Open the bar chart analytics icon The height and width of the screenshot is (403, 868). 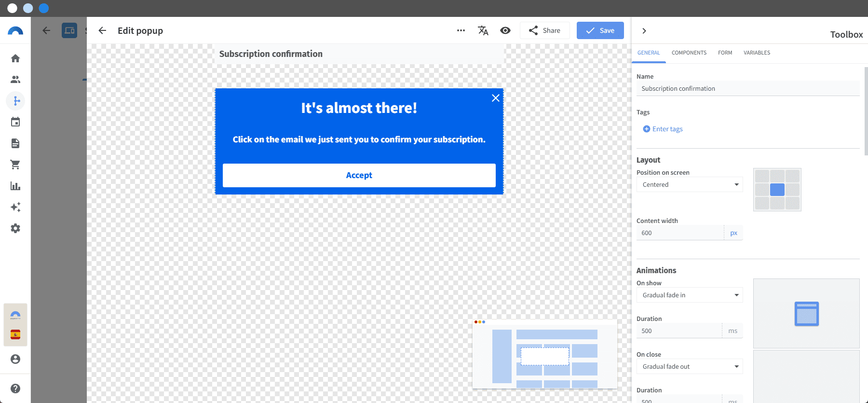(x=15, y=186)
